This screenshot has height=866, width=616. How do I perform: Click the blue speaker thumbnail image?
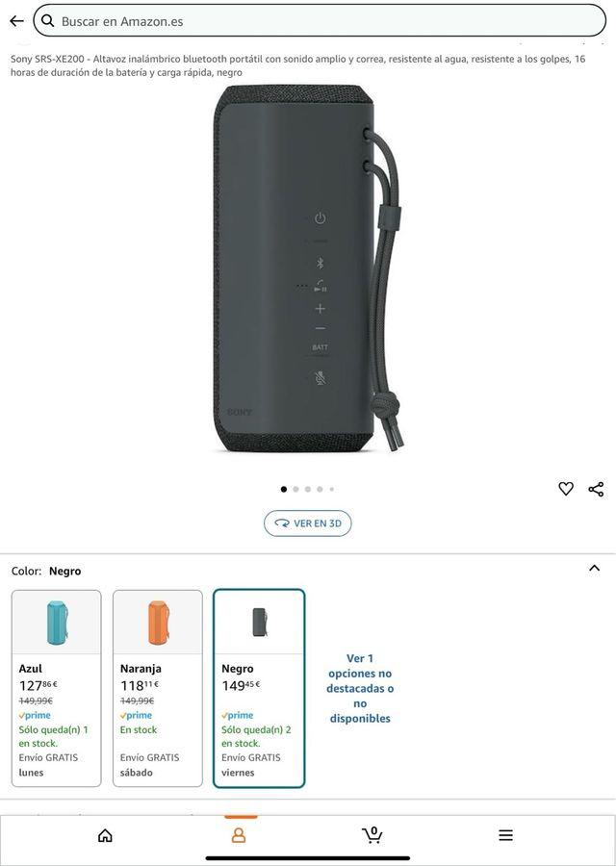[57, 623]
